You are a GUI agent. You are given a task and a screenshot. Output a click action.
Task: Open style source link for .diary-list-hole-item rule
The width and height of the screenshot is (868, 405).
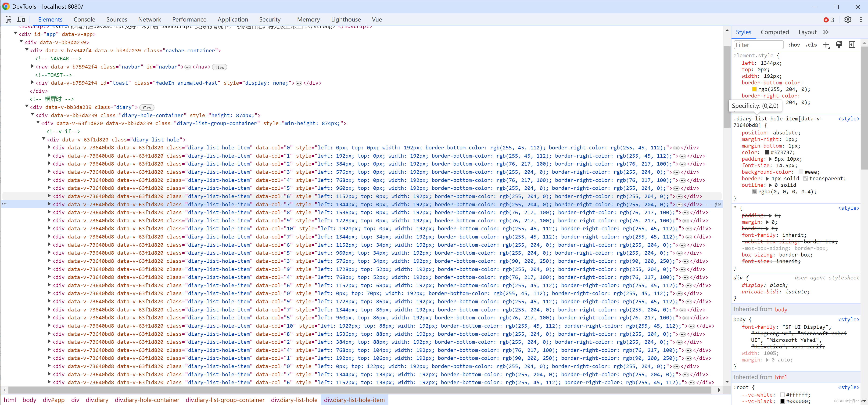[x=848, y=119]
